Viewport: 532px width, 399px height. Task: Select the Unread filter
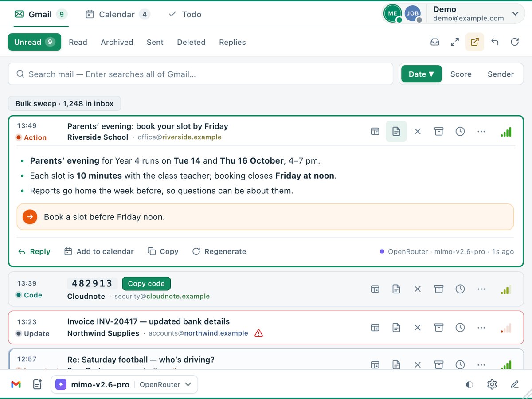tap(35, 42)
